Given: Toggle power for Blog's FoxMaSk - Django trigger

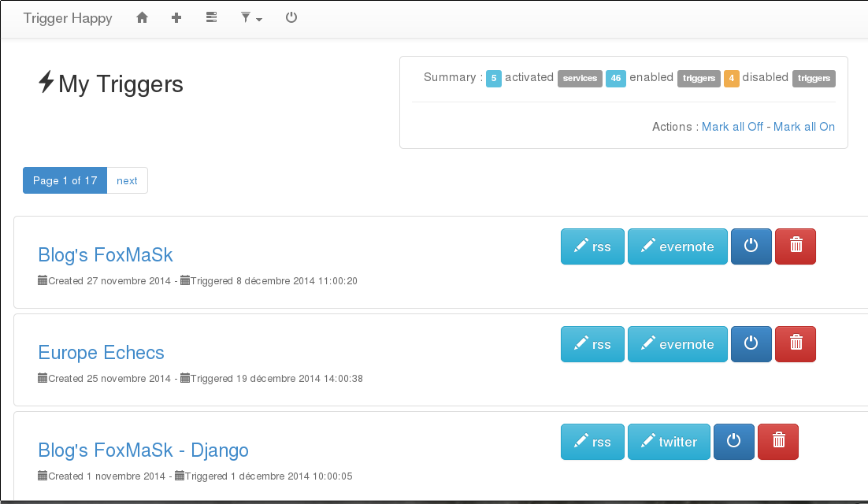Looking at the screenshot, I should 734,442.
